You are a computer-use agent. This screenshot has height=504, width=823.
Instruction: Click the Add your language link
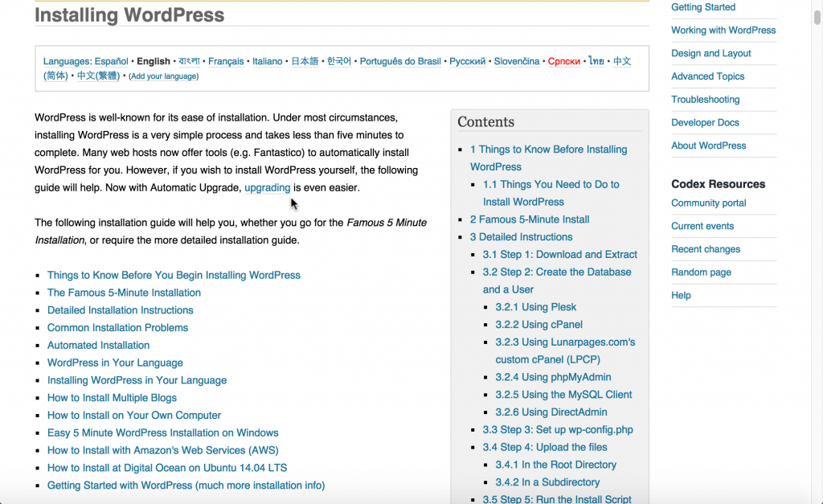[164, 76]
